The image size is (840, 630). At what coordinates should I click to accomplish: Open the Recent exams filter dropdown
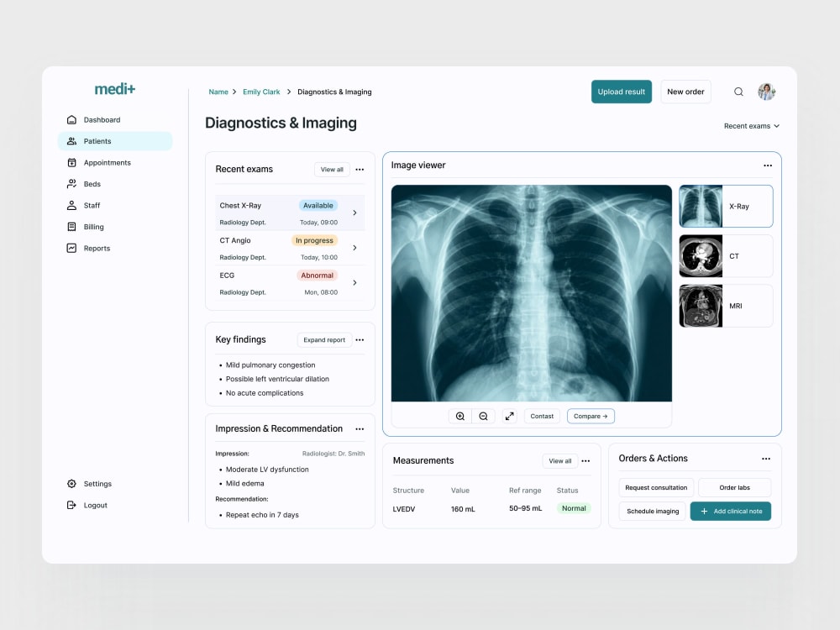(752, 126)
